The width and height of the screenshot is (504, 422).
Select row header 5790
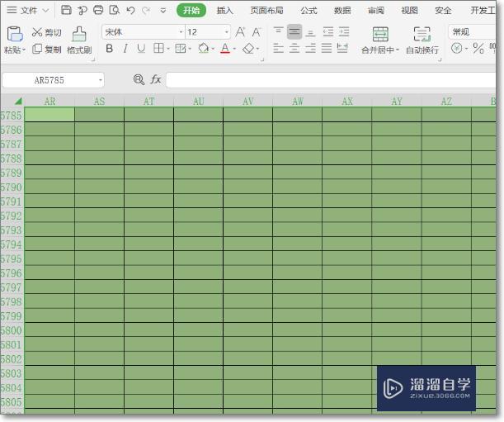pyautogui.click(x=12, y=187)
